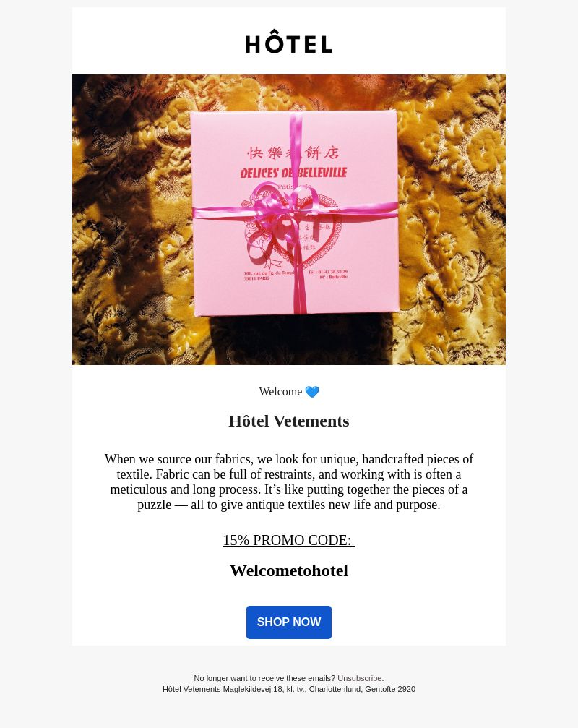Screen dimensions: 578x728
Task: Click the Hôtel Vetements heading
Action: pyautogui.click(x=288, y=421)
